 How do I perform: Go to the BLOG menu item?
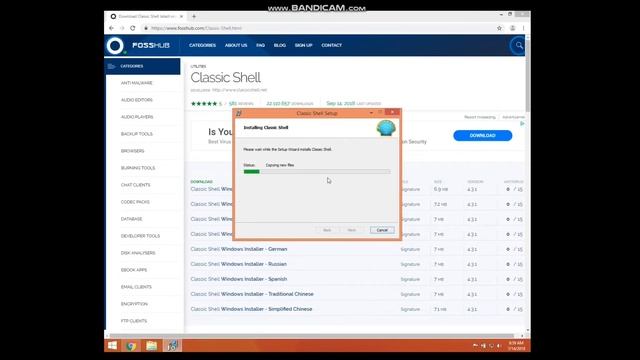pyautogui.click(x=280, y=45)
